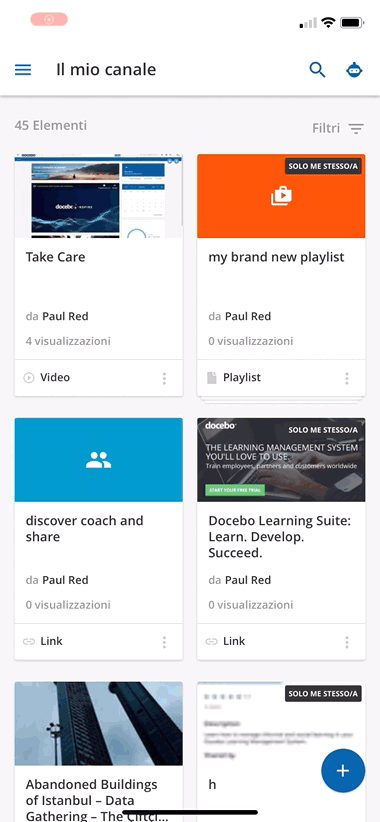Open the Take Care video thumbnail

click(99, 196)
